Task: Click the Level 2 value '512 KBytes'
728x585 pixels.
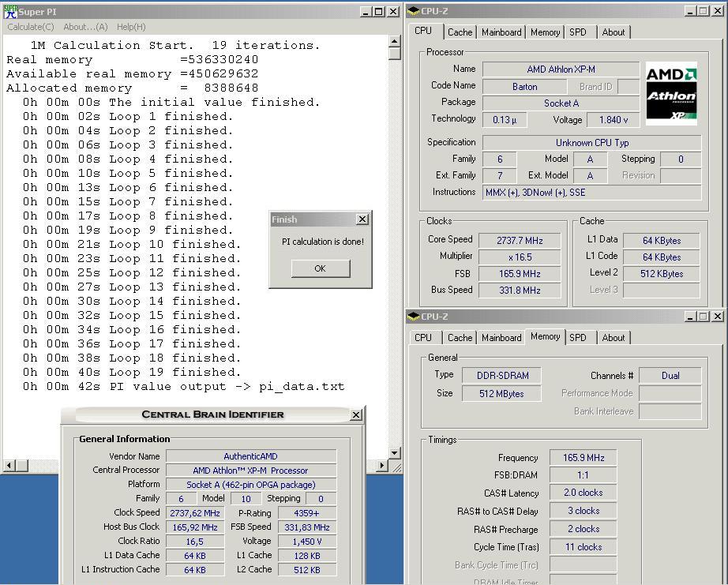Action: (x=662, y=274)
